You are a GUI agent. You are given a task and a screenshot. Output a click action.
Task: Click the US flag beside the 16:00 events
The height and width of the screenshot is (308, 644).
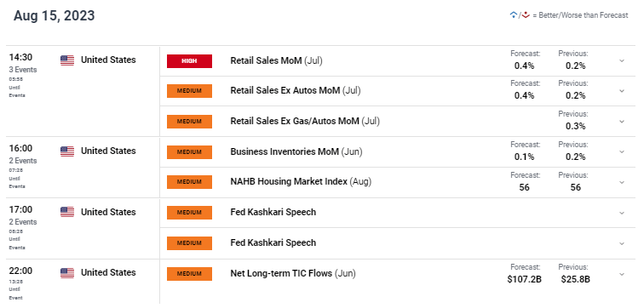coord(67,151)
